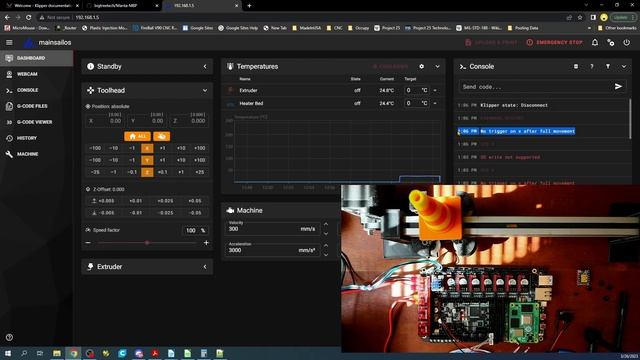Open History page in sidebar
This screenshot has height=360, width=640.
(36, 138)
